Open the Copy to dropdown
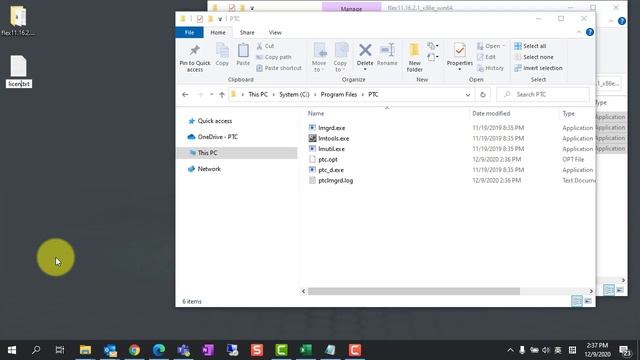 [x=340, y=58]
